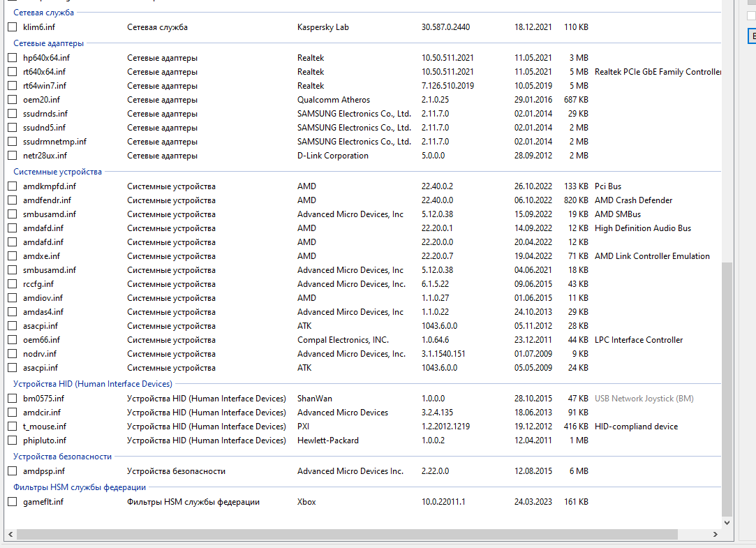
Task: Click the Устройства HID group header
Action: click(x=93, y=384)
